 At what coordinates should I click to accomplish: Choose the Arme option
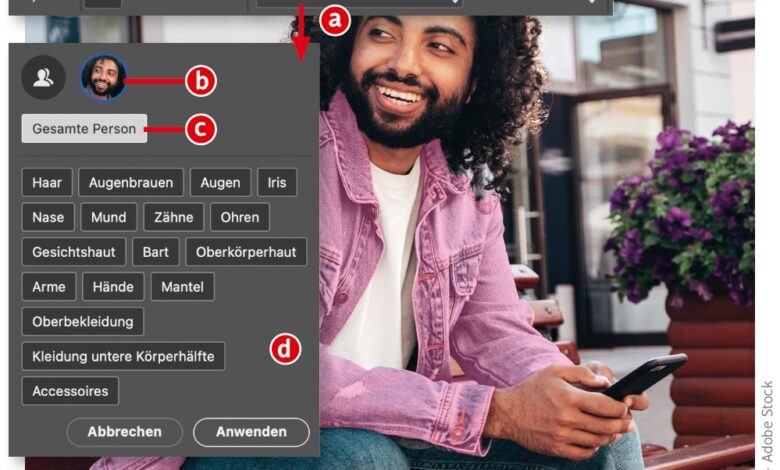point(49,287)
